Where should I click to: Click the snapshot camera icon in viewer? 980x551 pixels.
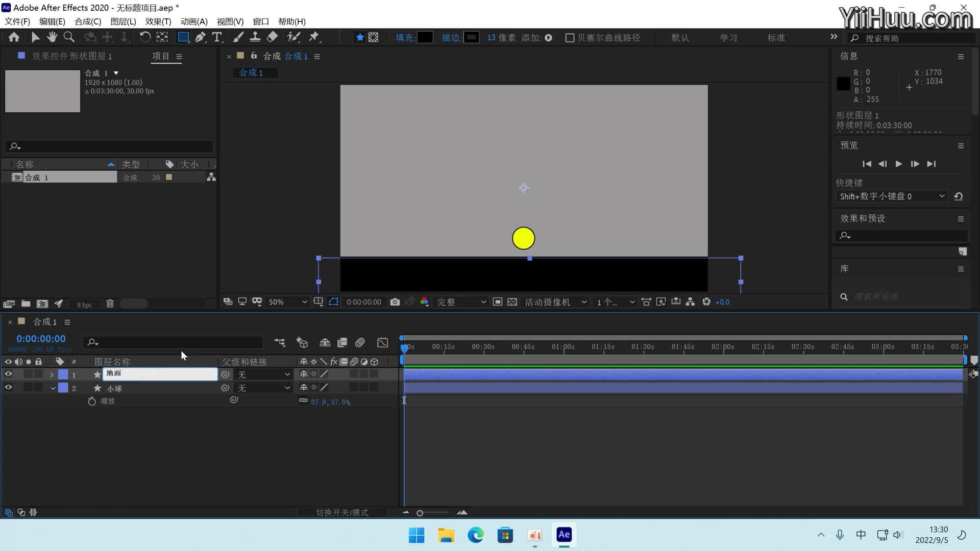point(395,302)
